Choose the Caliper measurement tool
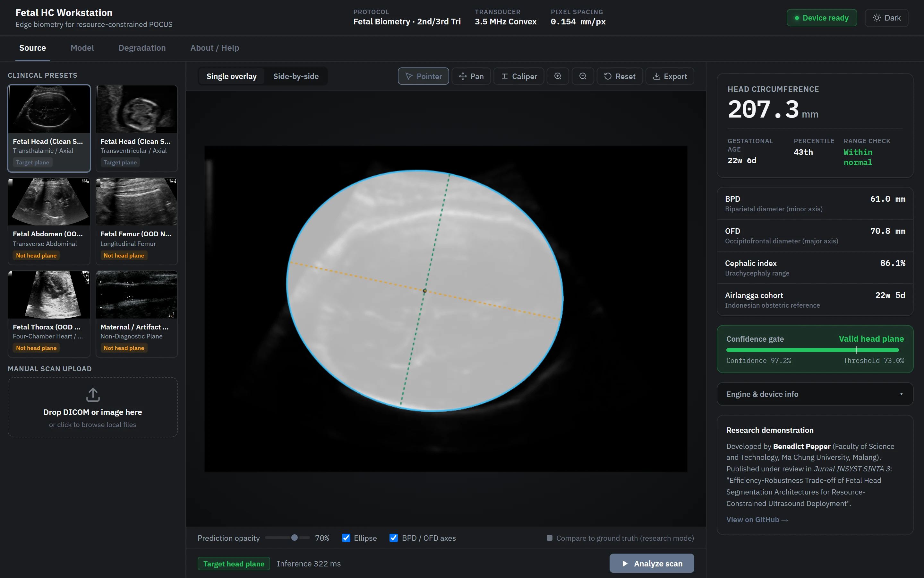This screenshot has height=578, width=924. [x=518, y=76]
